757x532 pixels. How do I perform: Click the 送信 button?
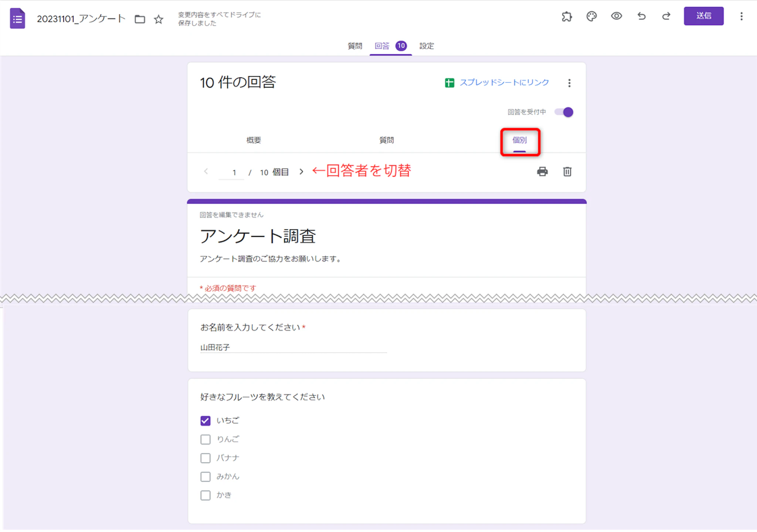(x=703, y=16)
